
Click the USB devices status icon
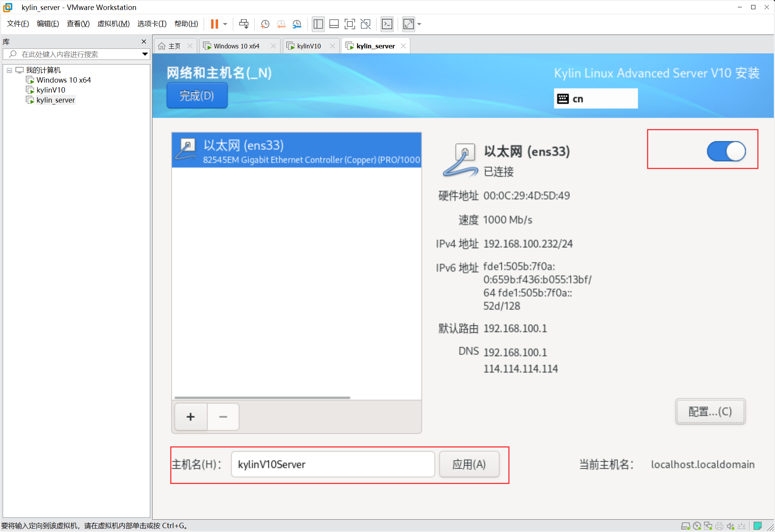pos(742,526)
